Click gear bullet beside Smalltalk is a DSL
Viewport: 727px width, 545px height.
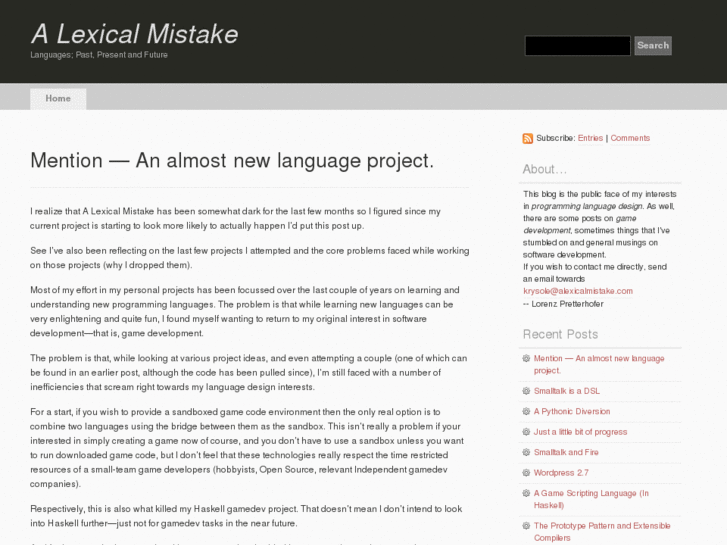point(526,391)
